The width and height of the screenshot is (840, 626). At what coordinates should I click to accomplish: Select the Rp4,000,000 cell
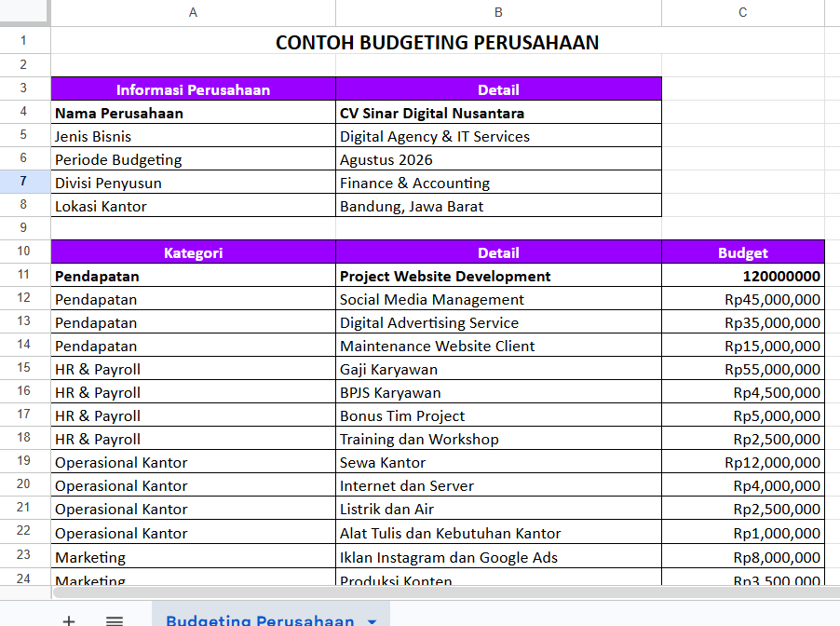743,485
